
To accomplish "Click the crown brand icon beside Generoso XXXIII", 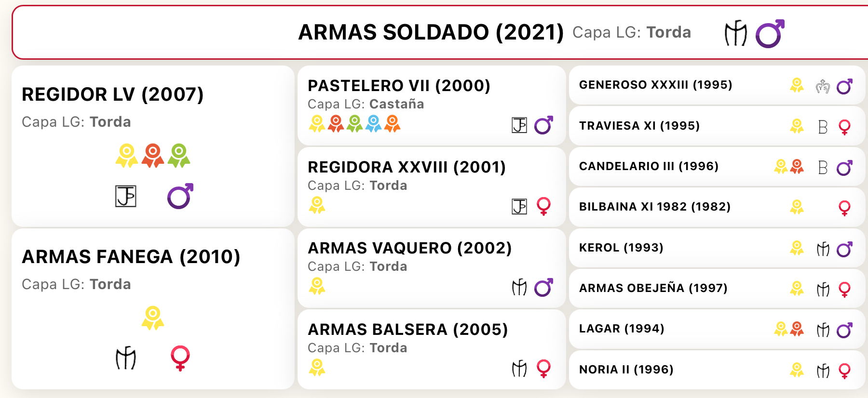I will coord(823,86).
